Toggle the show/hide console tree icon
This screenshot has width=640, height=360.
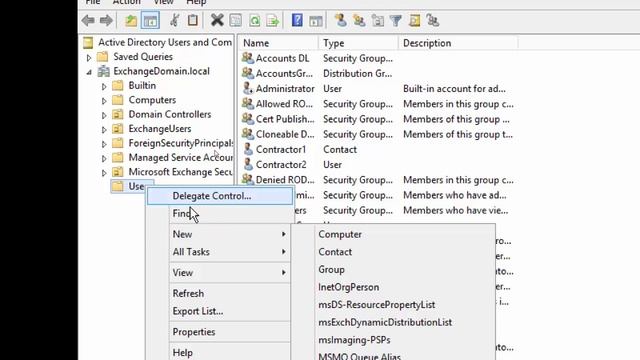tap(150, 20)
